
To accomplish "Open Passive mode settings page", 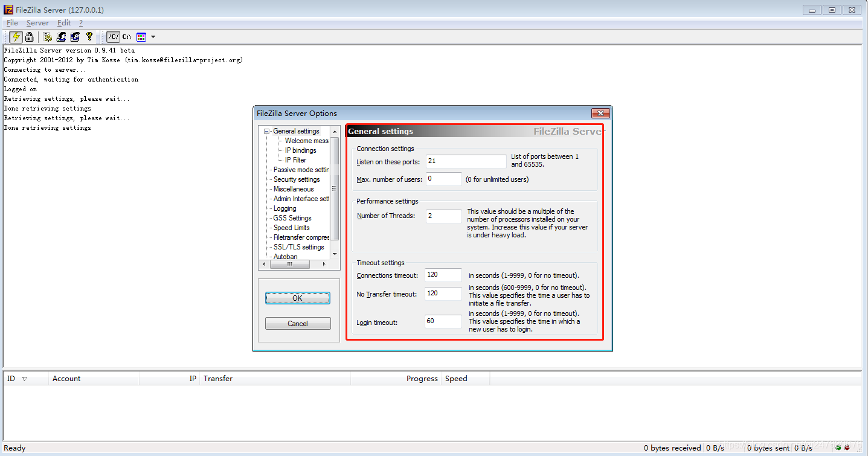I will coord(301,170).
